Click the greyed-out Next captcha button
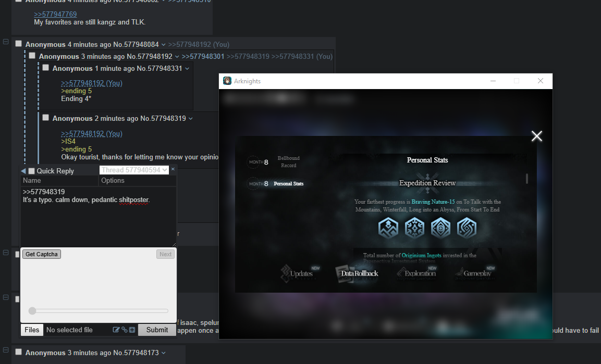 (x=166, y=254)
